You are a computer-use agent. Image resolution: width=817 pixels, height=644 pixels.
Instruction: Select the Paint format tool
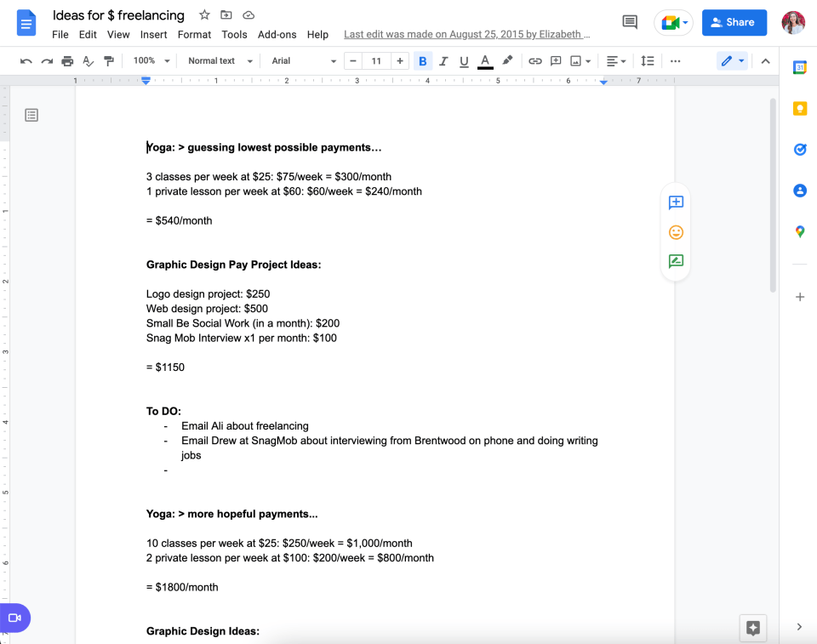(x=109, y=60)
